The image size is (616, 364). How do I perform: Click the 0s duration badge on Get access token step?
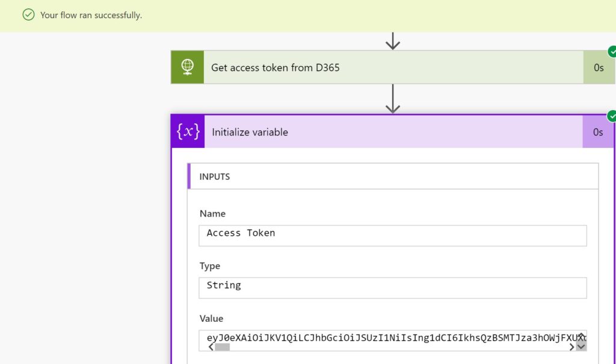tap(599, 67)
